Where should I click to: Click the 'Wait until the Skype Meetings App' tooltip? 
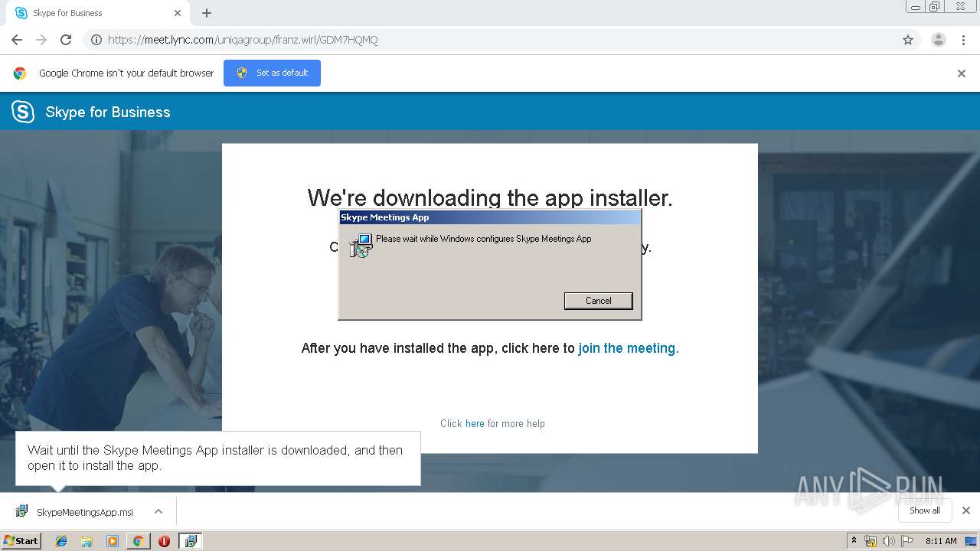pyautogui.click(x=218, y=458)
